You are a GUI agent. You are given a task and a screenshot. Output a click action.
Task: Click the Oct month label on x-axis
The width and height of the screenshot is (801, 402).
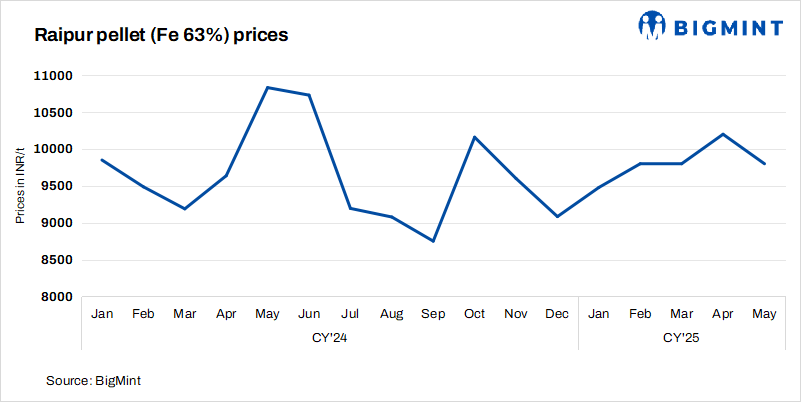(474, 314)
